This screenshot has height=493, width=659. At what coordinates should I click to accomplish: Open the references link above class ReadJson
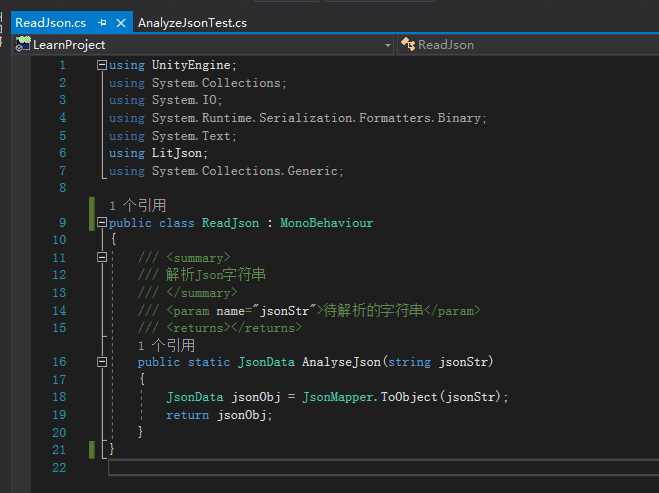pyautogui.click(x=137, y=206)
